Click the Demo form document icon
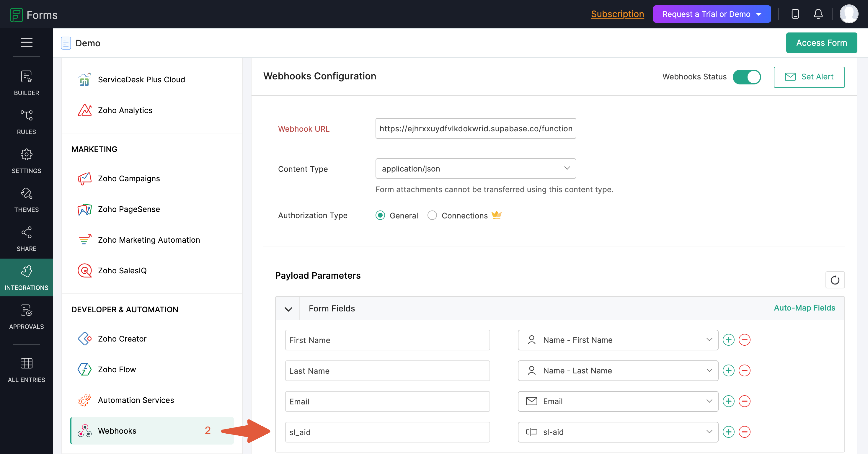The height and width of the screenshot is (454, 868). 66,43
